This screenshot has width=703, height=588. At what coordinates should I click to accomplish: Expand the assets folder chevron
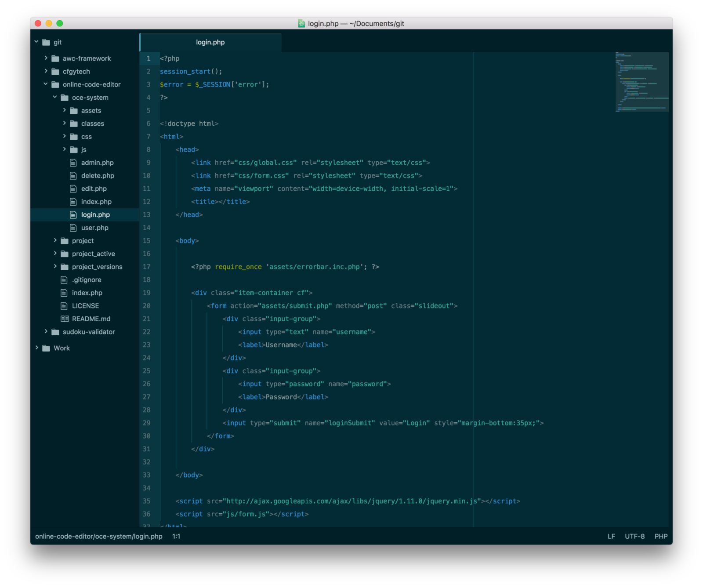64,110
